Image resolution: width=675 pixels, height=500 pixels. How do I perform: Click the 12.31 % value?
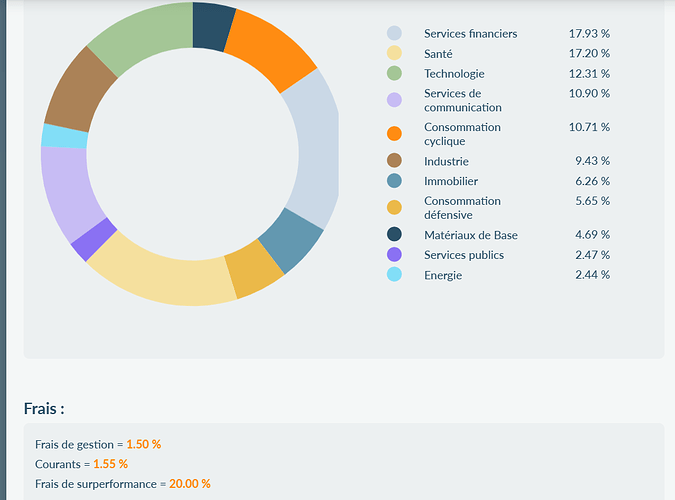(x=589, y=74)
